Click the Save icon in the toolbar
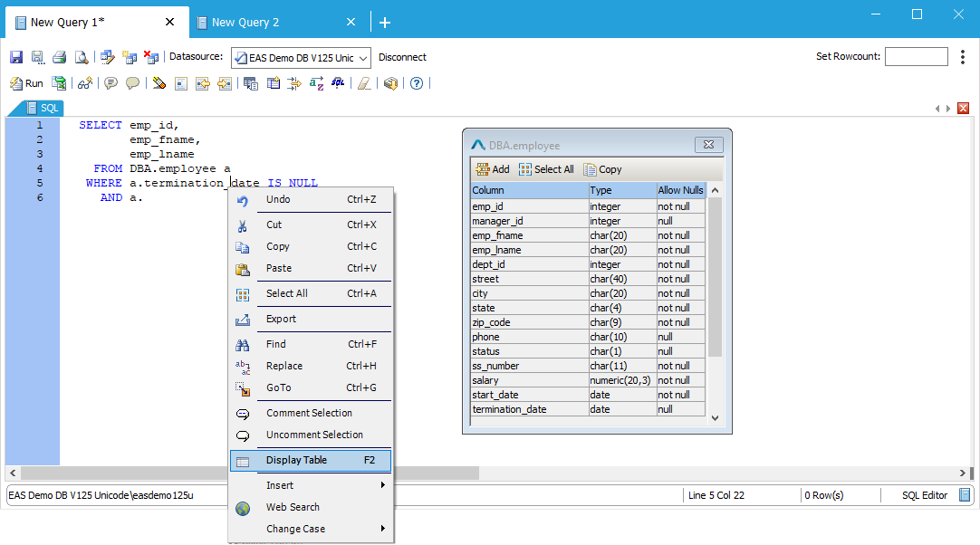980x545 pixels. pos(16,57)
